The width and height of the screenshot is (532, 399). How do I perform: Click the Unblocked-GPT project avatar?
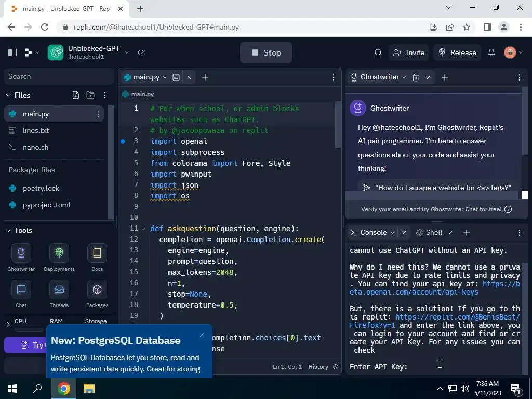56,52
